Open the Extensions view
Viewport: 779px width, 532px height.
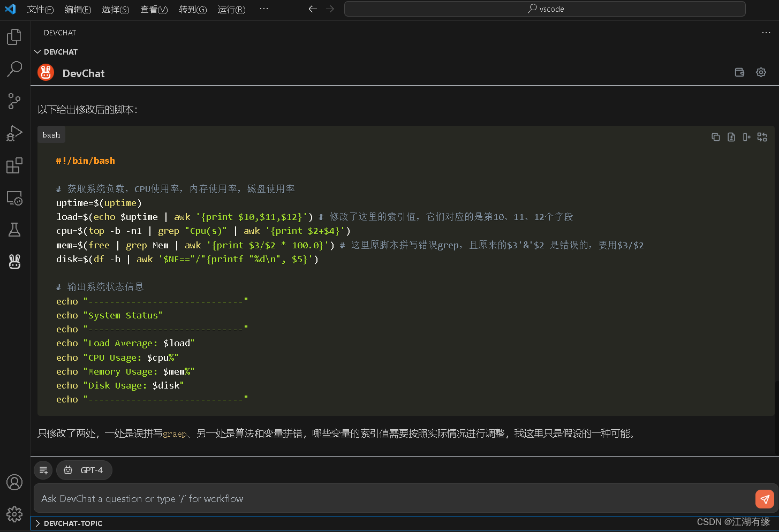point(14,165)
